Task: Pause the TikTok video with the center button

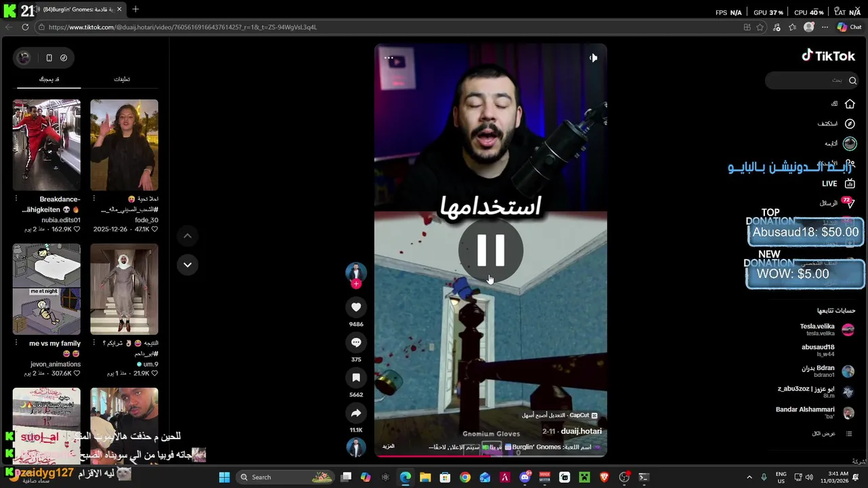Action: coord(491,250)
